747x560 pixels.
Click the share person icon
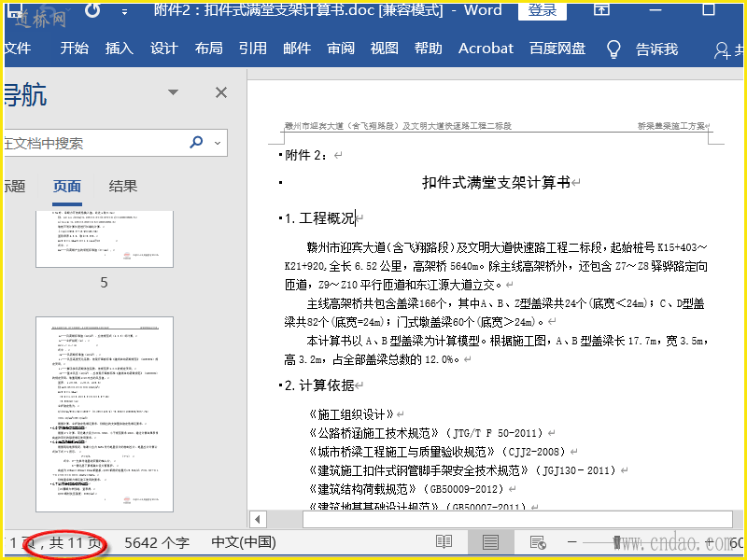click(722, 50)
